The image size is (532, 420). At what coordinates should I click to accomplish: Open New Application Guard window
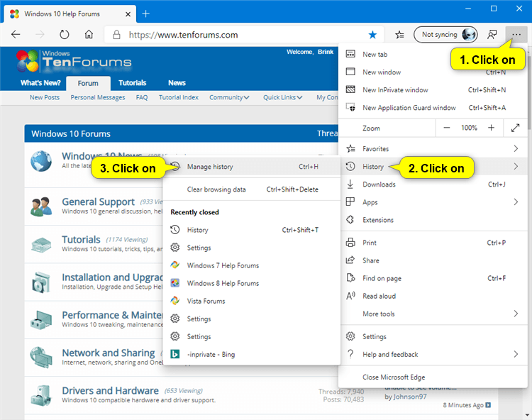click(x=433, y=108)
